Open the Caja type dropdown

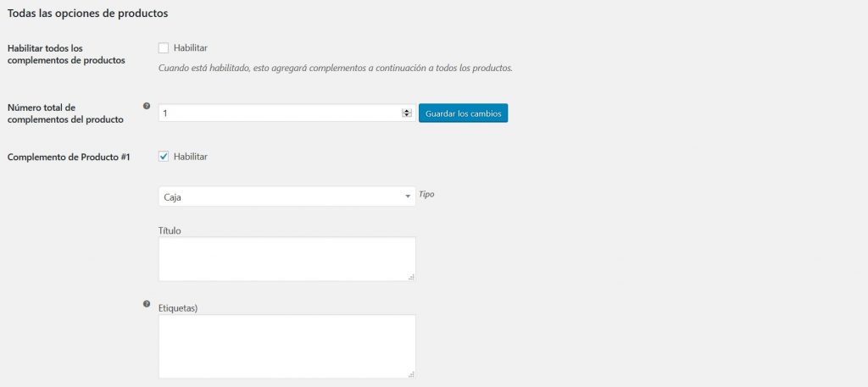(x=287, y=196)
